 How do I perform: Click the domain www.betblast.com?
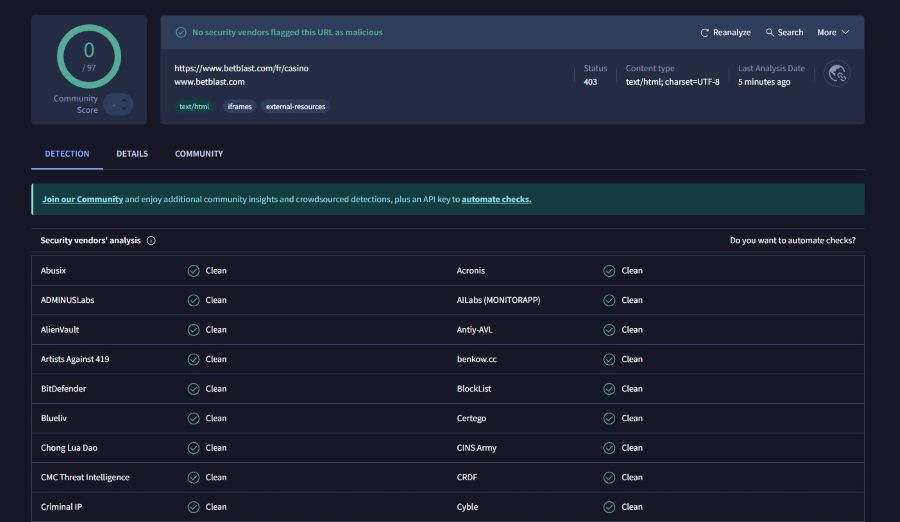pyautogui.click(x=210, y=82)
